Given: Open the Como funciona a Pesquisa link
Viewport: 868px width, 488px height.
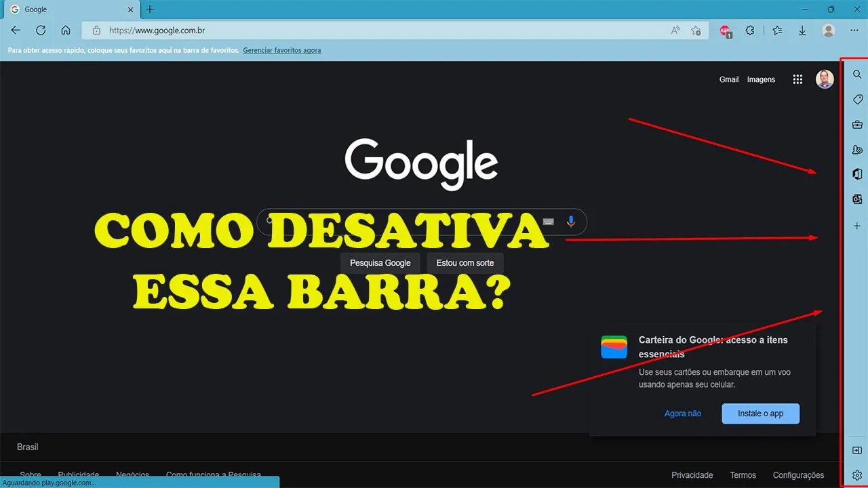Looking at the screenshot, I should pos(214,475).
